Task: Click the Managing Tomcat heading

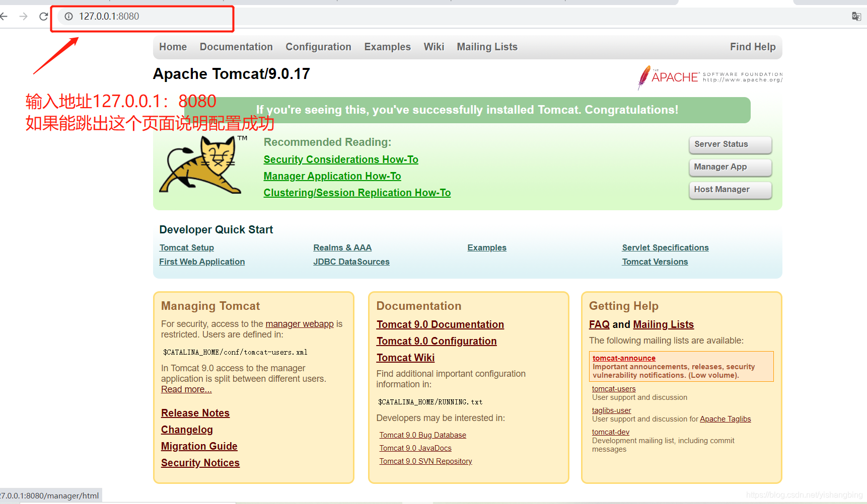Action: pyautogui.click(x=210, y=306)
